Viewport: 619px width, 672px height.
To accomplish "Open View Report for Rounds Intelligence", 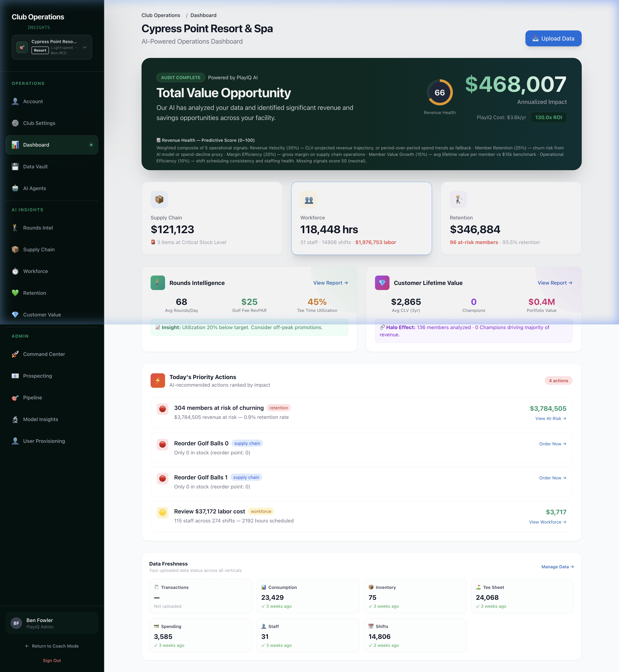I will [x=330, y=283].
